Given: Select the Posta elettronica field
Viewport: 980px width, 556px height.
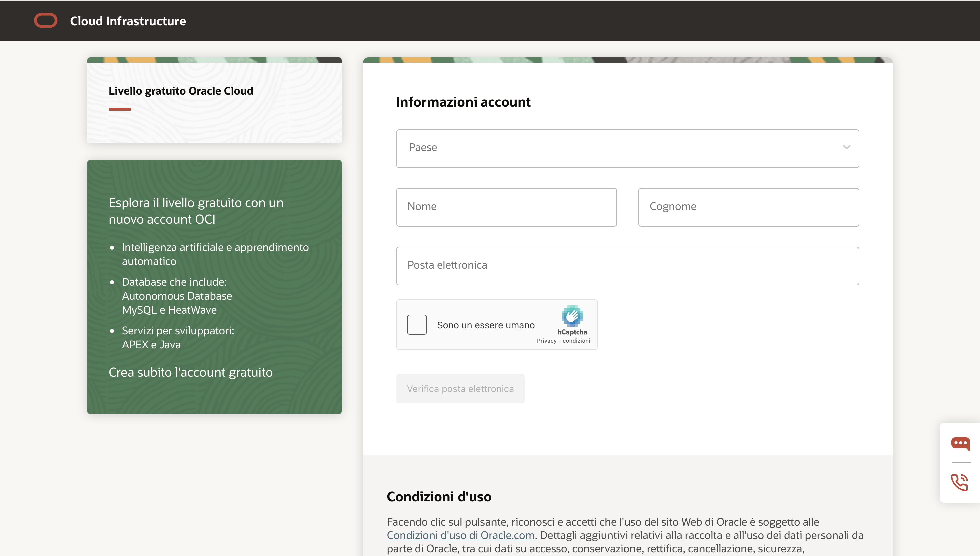Looking at the screenshot, I should (x=627, y=266).
